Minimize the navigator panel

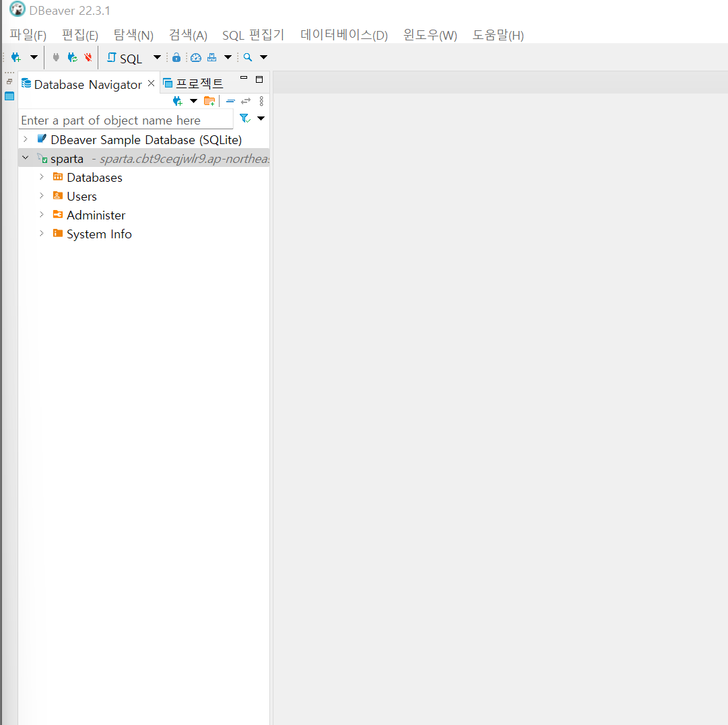pos(244,78)
